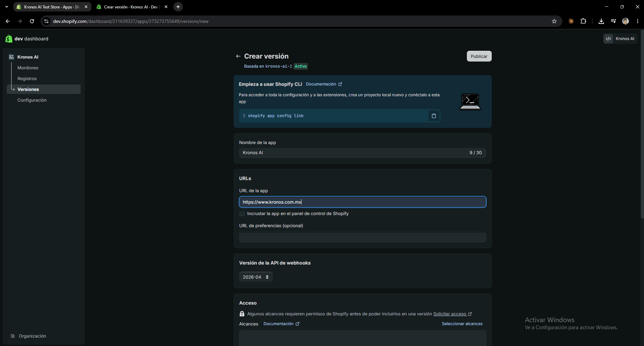Click the browser forward navigation arrow

pyautogui.click(x=20, y=21)
